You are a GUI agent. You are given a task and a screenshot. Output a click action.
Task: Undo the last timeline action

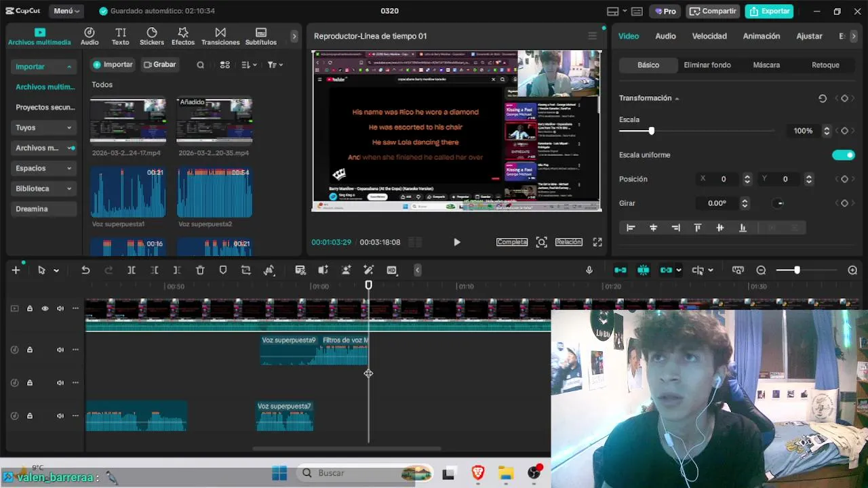pos(85,270)
